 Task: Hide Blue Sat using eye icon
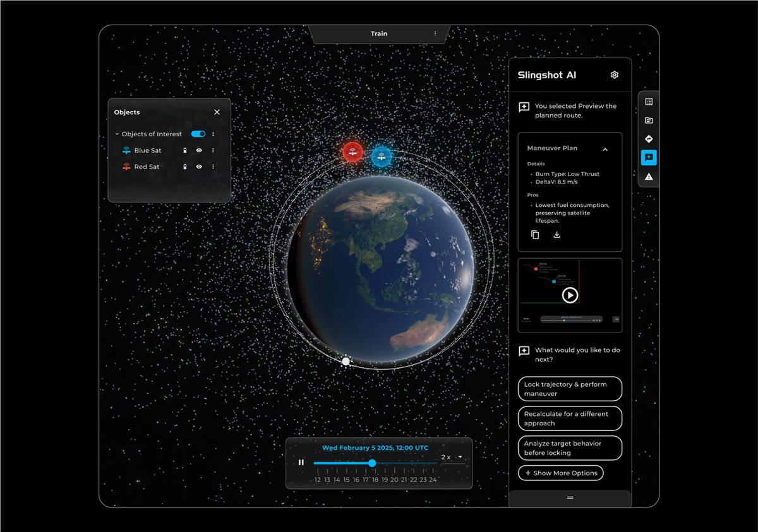tap(199, 150)
